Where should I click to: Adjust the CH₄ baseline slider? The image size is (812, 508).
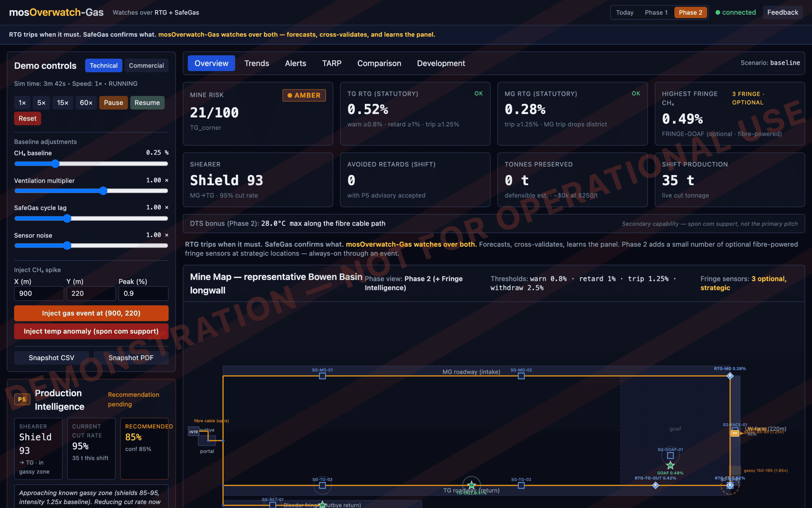click(91, 164)
